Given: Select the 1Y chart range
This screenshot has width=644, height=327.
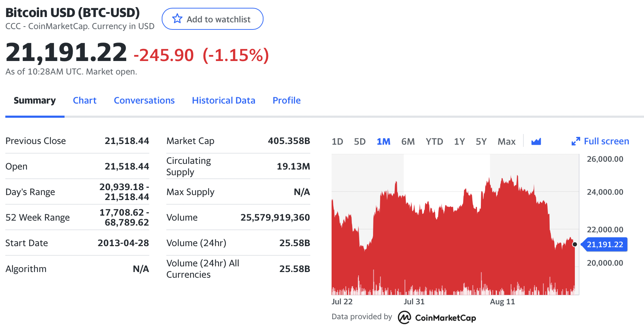Looking at the screenshot, I should coord(459,142).
